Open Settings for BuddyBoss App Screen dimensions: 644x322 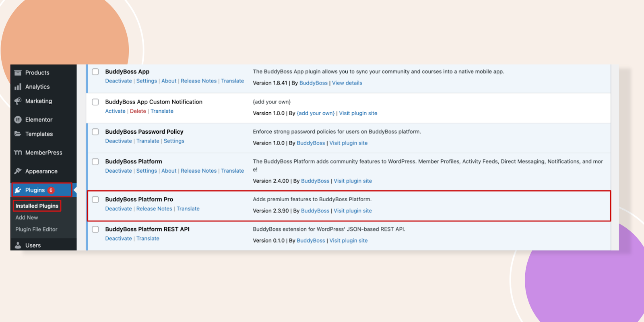tap(147, 81)
